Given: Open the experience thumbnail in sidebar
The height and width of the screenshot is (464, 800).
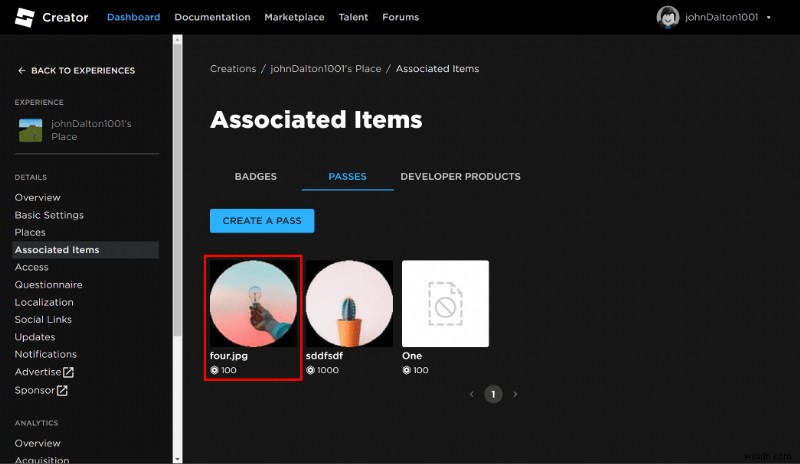Looking at the screenshot, I should [31, 130].
